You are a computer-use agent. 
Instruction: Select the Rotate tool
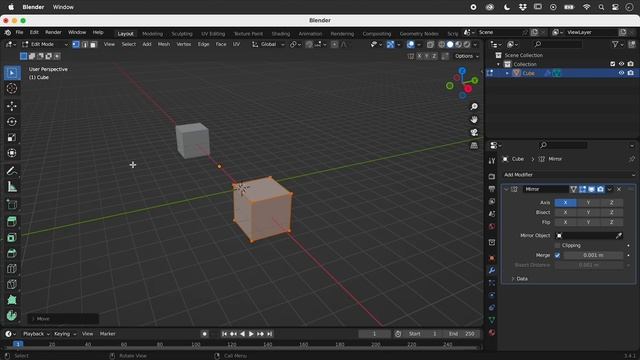click(12, 122)
